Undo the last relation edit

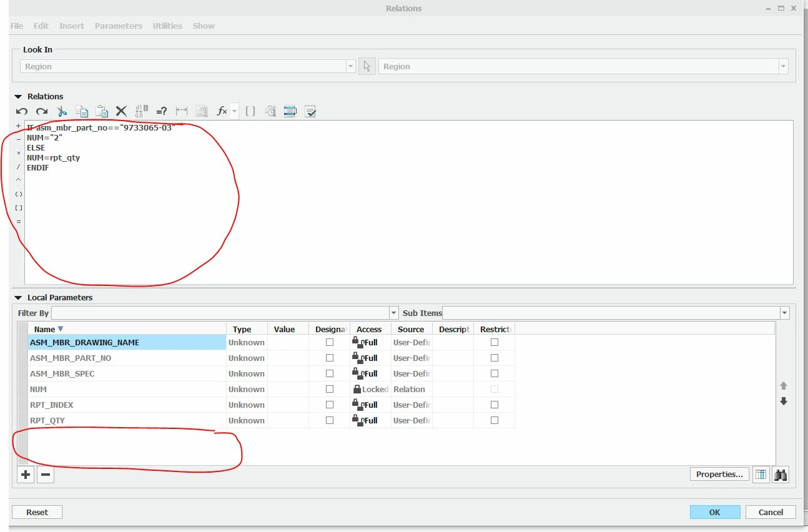22,111
